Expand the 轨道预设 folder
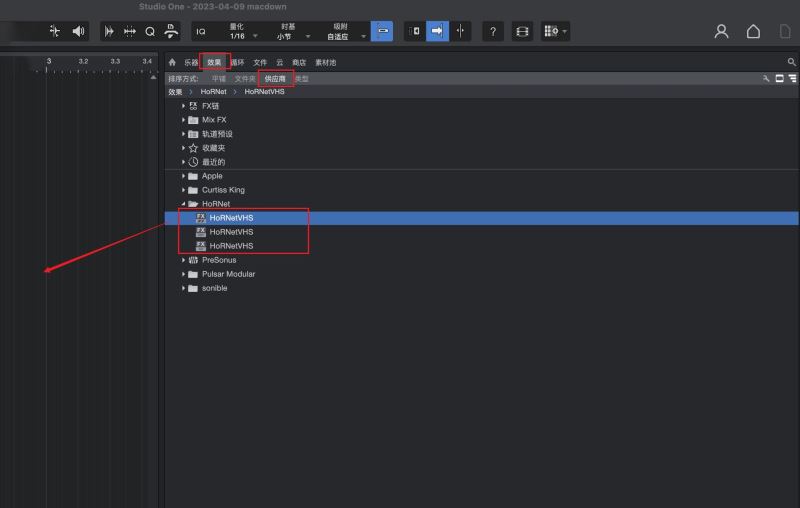Viewport: 800px width, 508px height. coord(183,134)
